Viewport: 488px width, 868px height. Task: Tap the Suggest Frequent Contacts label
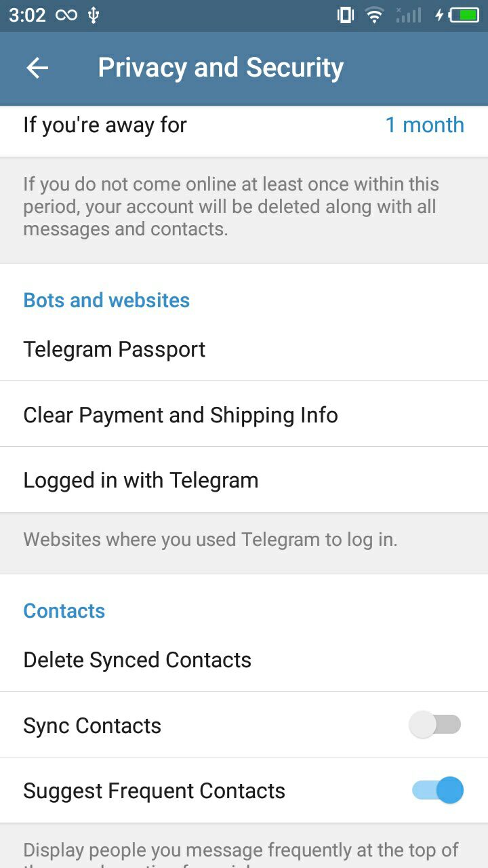[154, 791]
